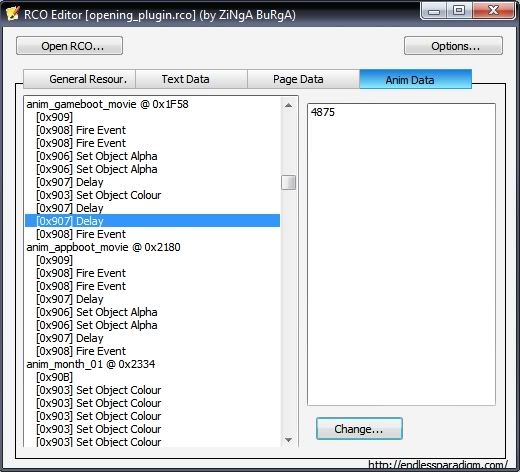Maximize the RCO Editor window
520x472 pixels.
[459, 11]
